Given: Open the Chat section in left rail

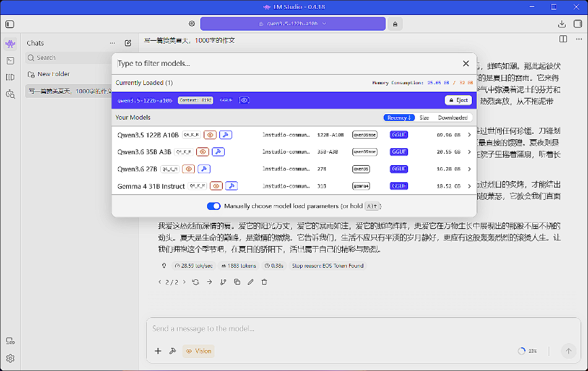Looking at the screenshot, I should tap(10, 44).
